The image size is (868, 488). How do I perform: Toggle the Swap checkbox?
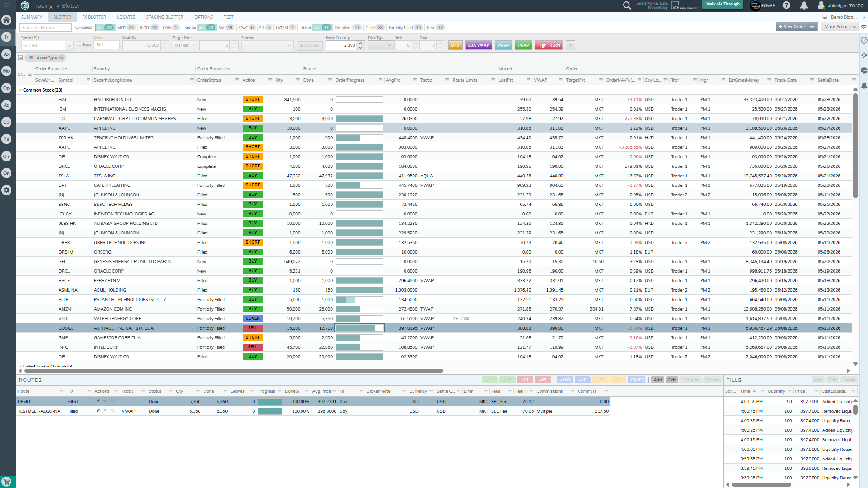pyautogui.click(x=79, y=44)
